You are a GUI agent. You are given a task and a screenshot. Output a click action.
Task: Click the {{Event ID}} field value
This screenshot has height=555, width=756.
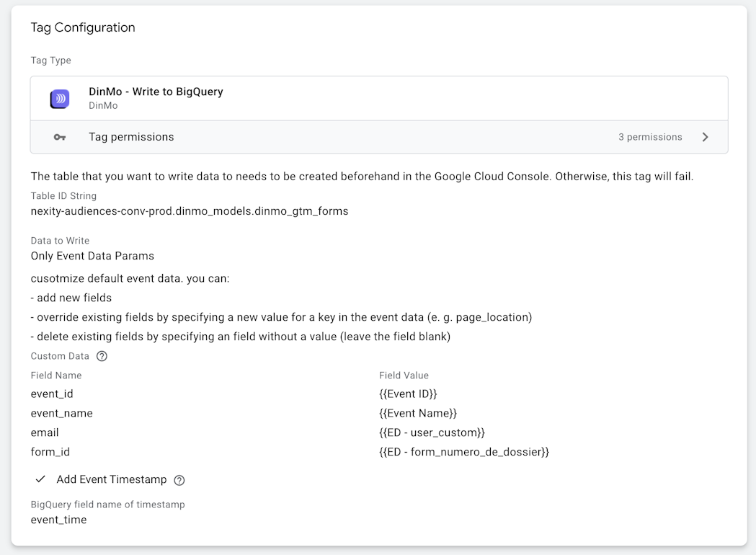408,394
